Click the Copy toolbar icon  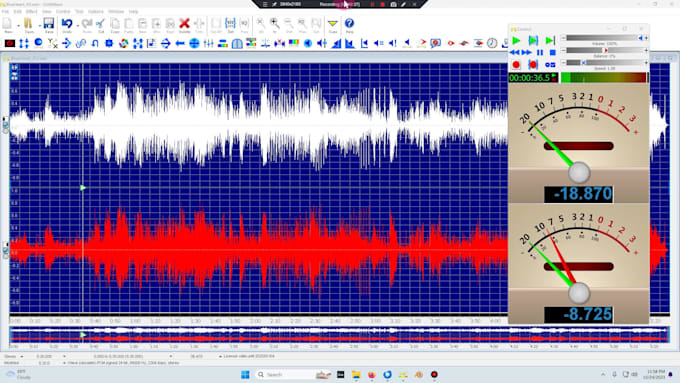(x=114, y=24)
